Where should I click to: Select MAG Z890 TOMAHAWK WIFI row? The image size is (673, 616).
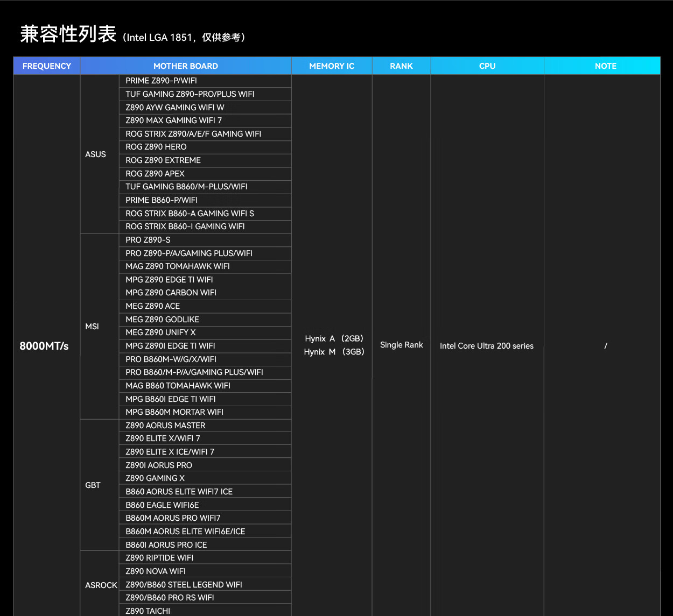point(205,266)
